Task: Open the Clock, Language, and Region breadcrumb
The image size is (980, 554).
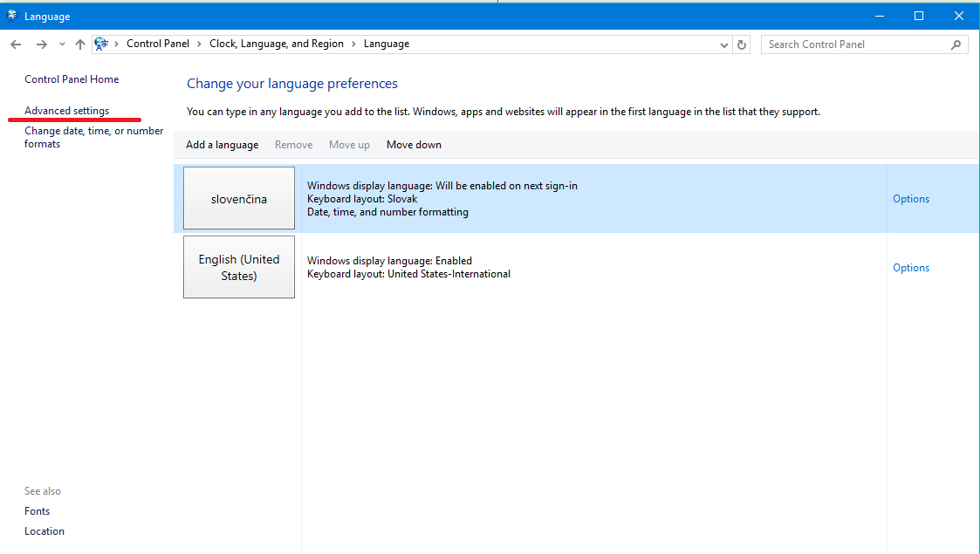Action: 277,44
